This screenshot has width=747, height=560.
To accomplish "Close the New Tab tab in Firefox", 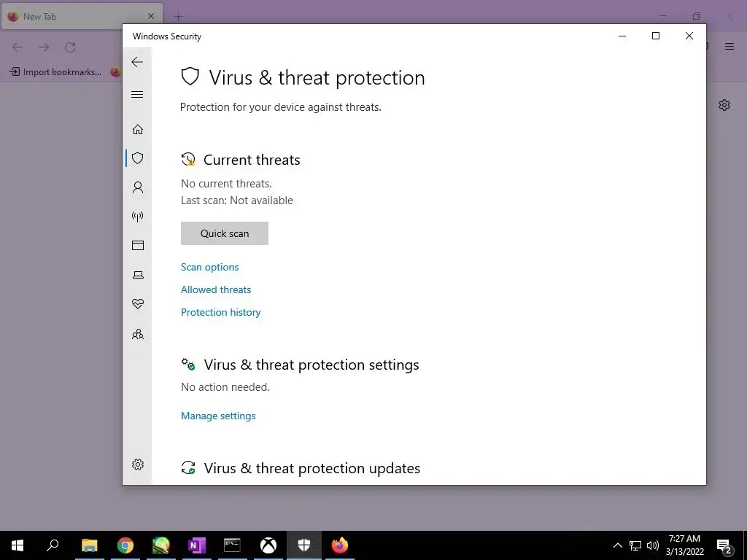I will pyautogui.click(x=151, y=16).
